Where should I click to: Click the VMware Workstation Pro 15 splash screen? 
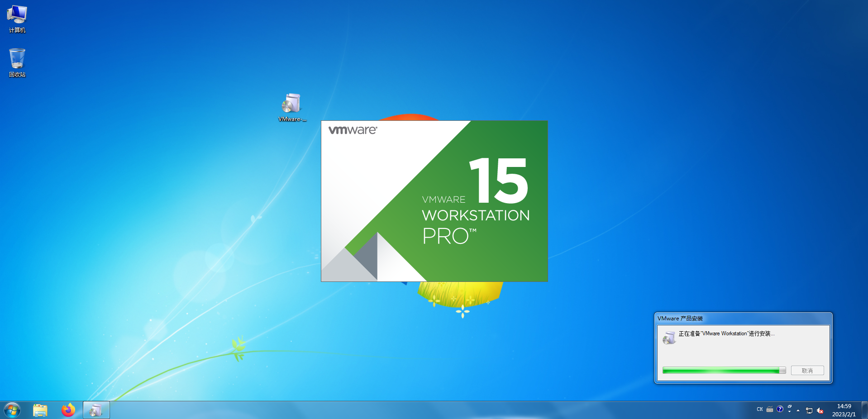pos(434,201)
